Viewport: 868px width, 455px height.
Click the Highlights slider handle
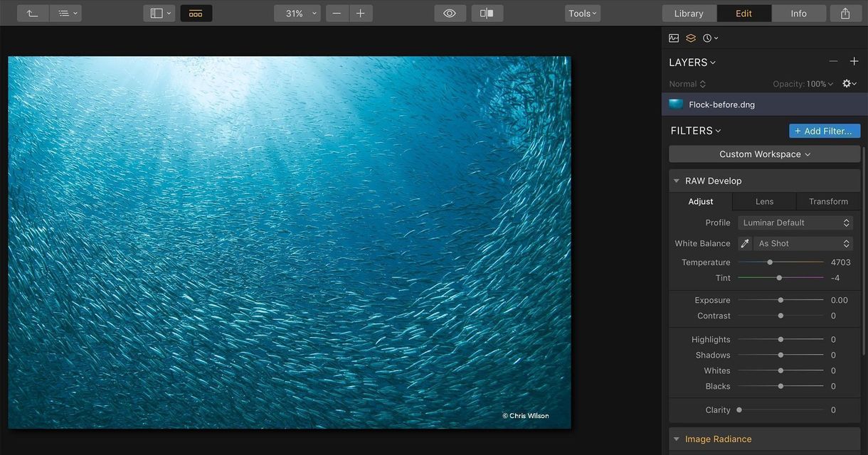tap(780, 339)
